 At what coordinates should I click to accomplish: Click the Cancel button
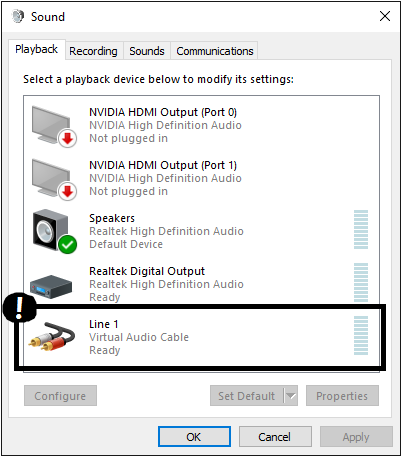[x=275, y=436]
